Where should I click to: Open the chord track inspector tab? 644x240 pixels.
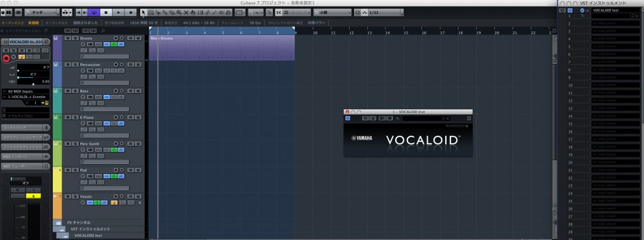point(25,128)
